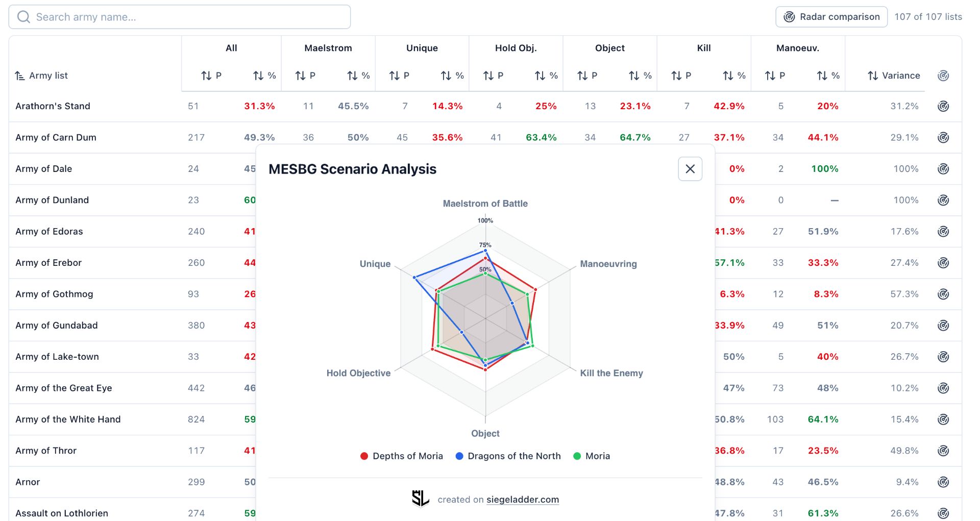
Task: Toggle Depths of Moria legend series
Action: tap(401, 456)
